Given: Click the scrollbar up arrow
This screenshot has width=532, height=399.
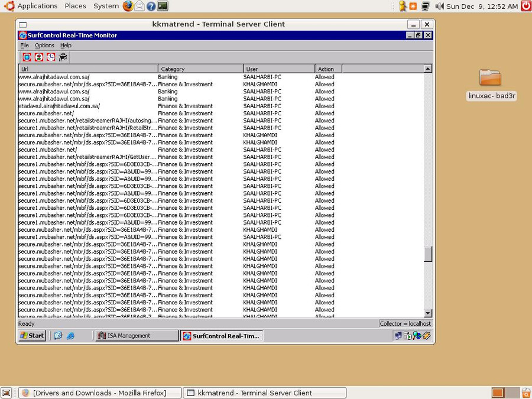Looking at the screenshot, I should click(x=428, y=69).
